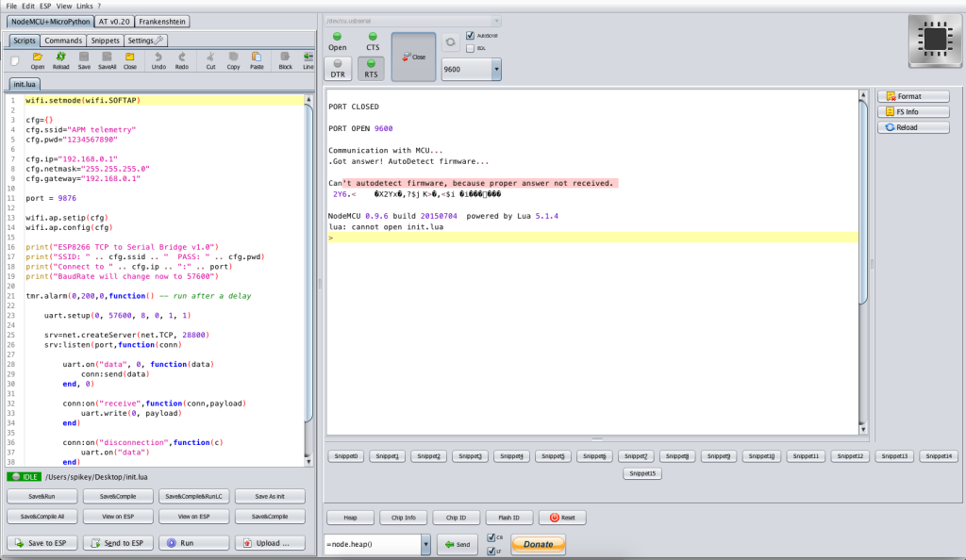This screenshot has height=560, width=966.
Task: Cut selected text with scissors icon
Action: [210, 60]
